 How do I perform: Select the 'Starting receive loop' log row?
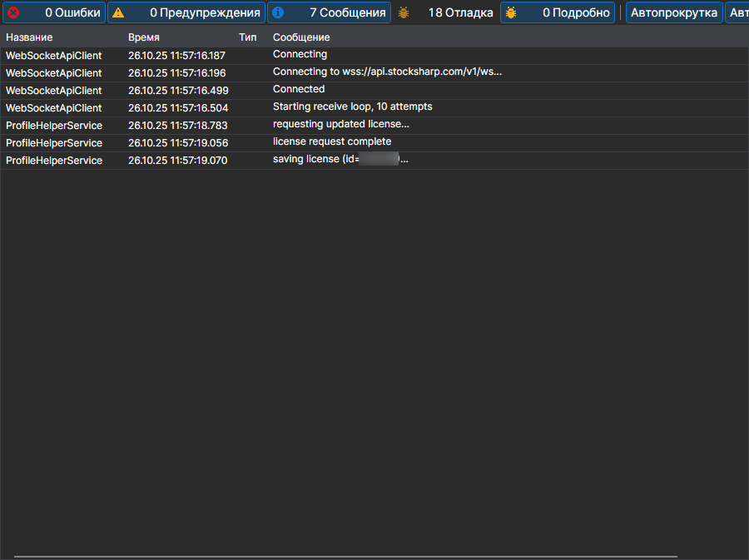click(x=374, y=108)
